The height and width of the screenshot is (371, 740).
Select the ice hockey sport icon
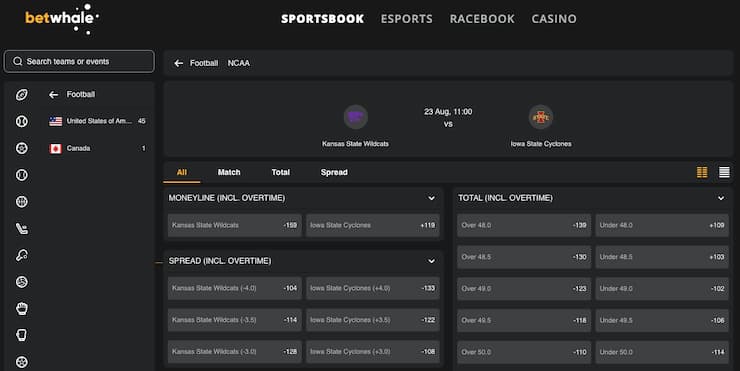tap(22, 229)
